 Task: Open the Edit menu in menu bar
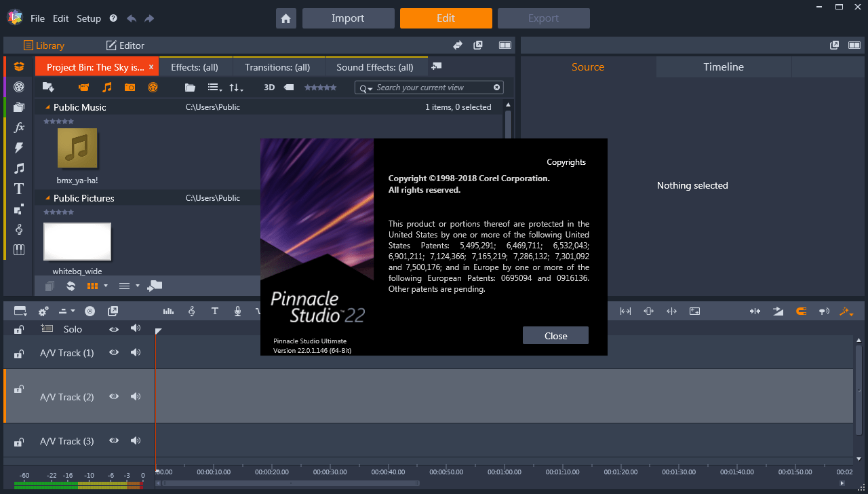60,18
